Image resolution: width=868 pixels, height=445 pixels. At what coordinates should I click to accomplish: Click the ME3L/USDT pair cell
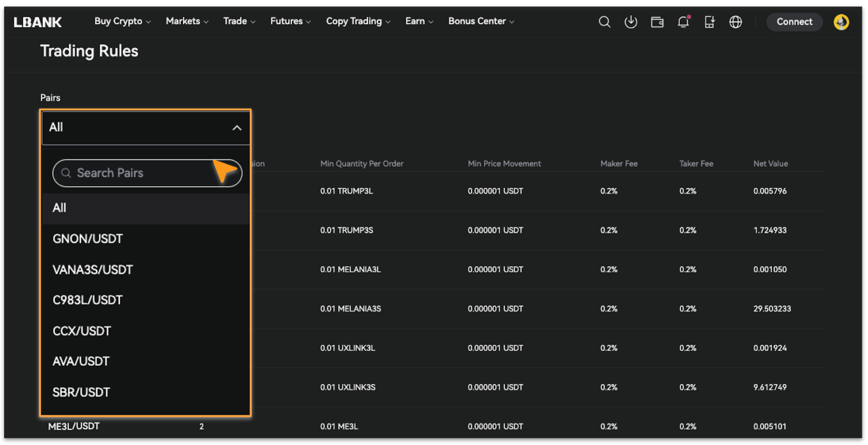[x=74, y=427]
